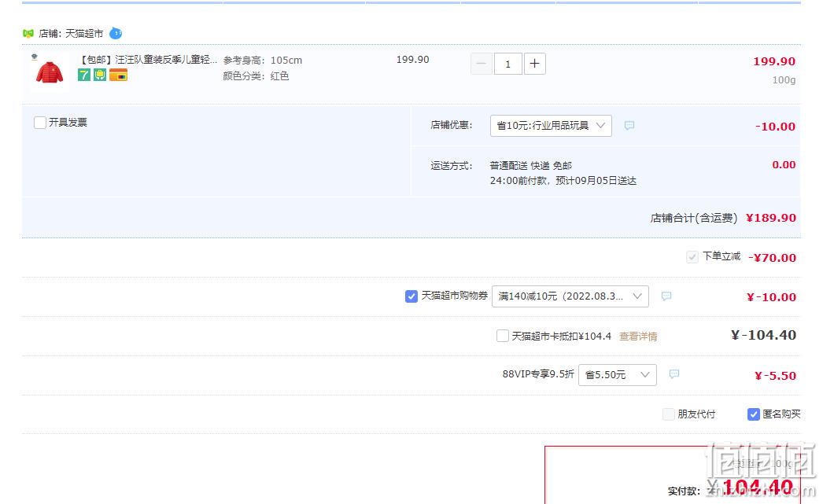
Task: Click the -¥70.00 instant discount amount
Action: 772,258
